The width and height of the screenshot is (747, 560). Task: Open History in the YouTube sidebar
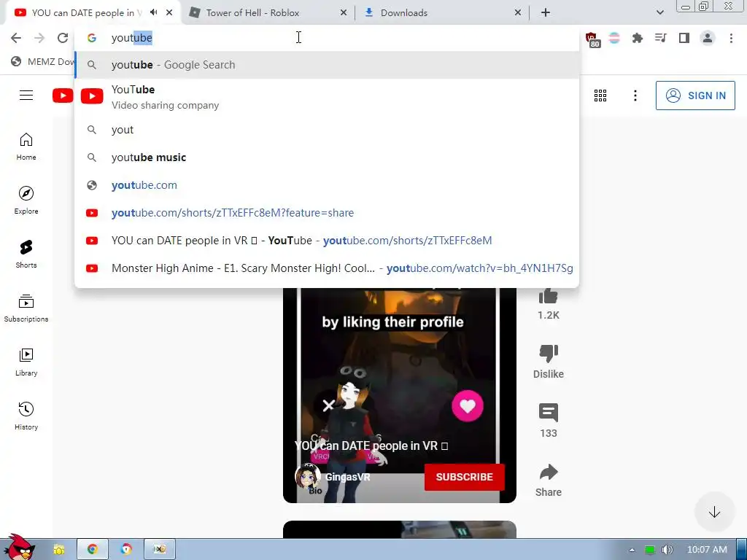[x=26, y=416]
